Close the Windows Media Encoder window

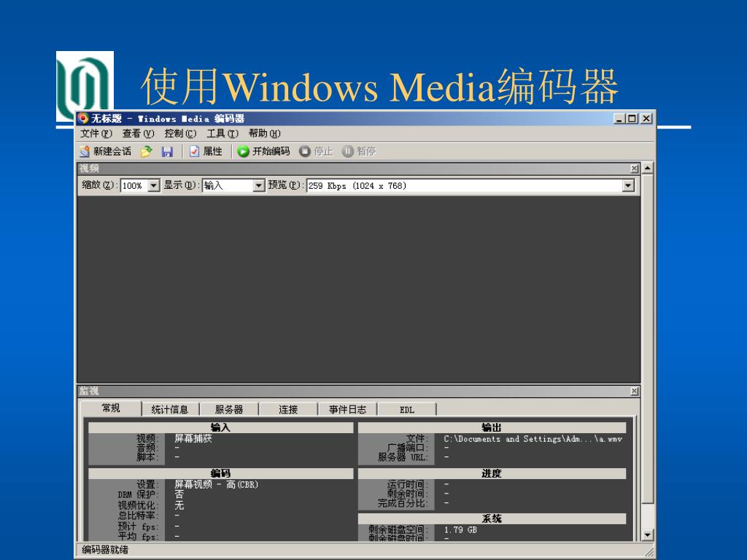(x=646, y=118)
